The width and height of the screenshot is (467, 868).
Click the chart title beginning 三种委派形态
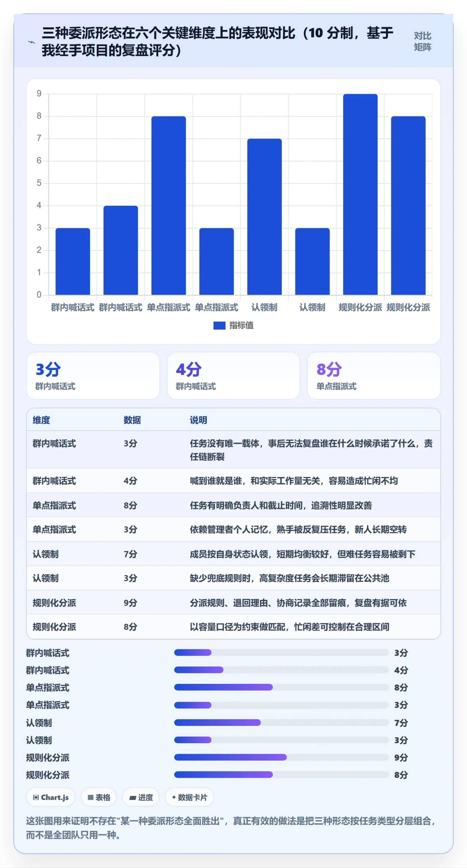[217, 41]
